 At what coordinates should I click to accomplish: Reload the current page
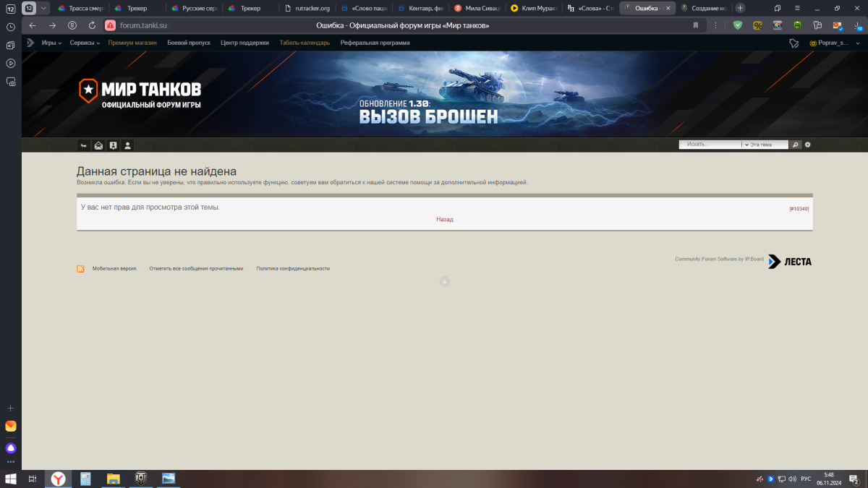pos(92,25)
